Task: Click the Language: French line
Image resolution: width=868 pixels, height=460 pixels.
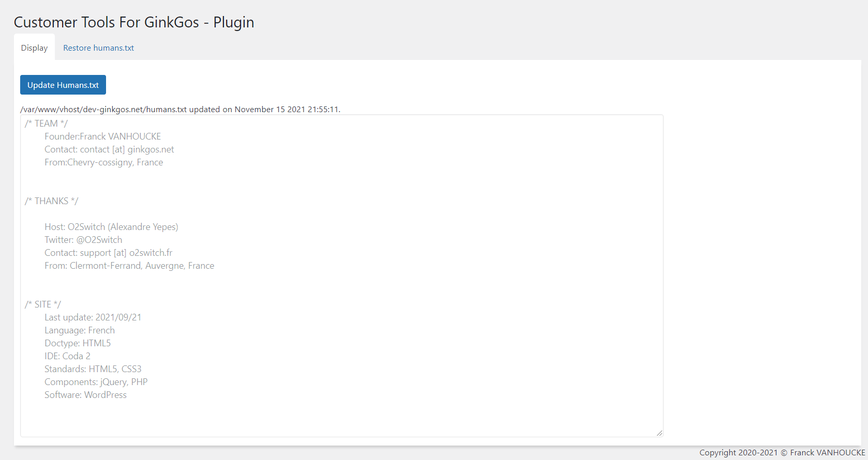Action: click(80, 330)
